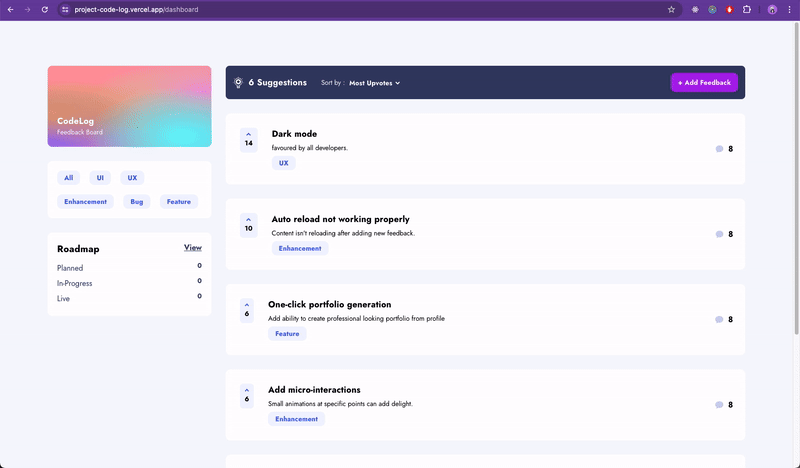The height and width of the screenshot is (468, 800).
Task: Bookmark this page with star icon
Action: point(671,9)
